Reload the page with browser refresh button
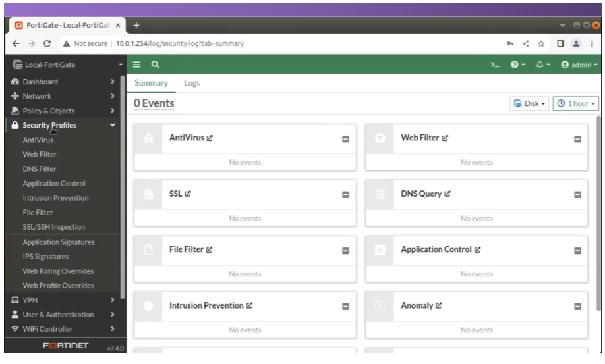The height and width of the screenshot is (364, 605). (x=47, y=44)
